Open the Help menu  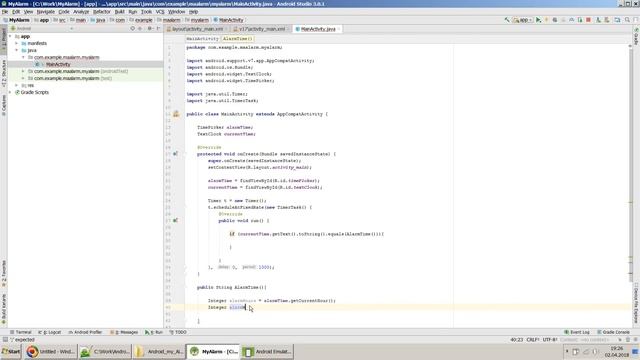pos(193,12)
